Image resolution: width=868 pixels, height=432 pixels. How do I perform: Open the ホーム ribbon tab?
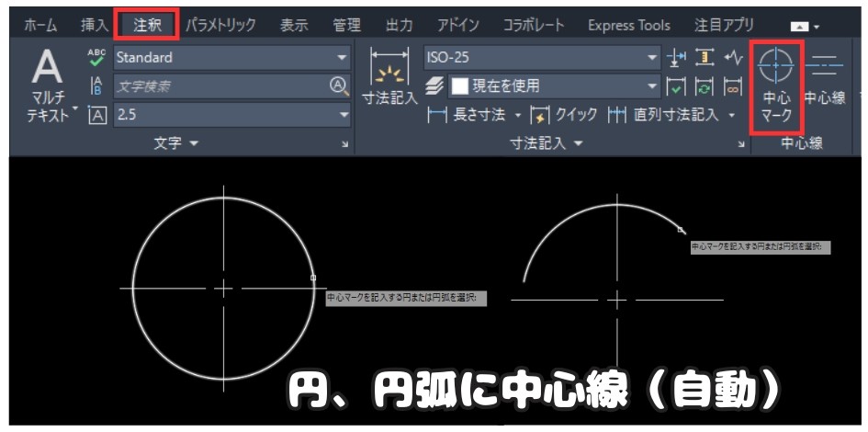pos(40,26)
